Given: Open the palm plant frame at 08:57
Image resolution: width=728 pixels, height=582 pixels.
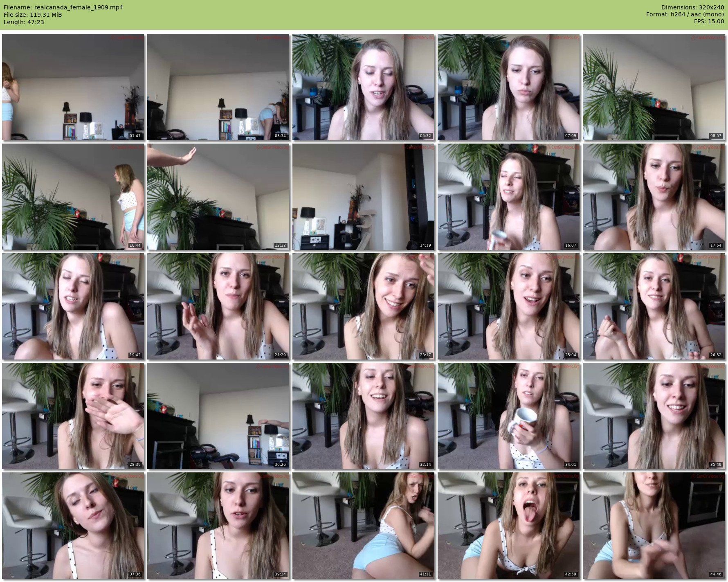Looking at the screenshot, I should pos(654,87).
